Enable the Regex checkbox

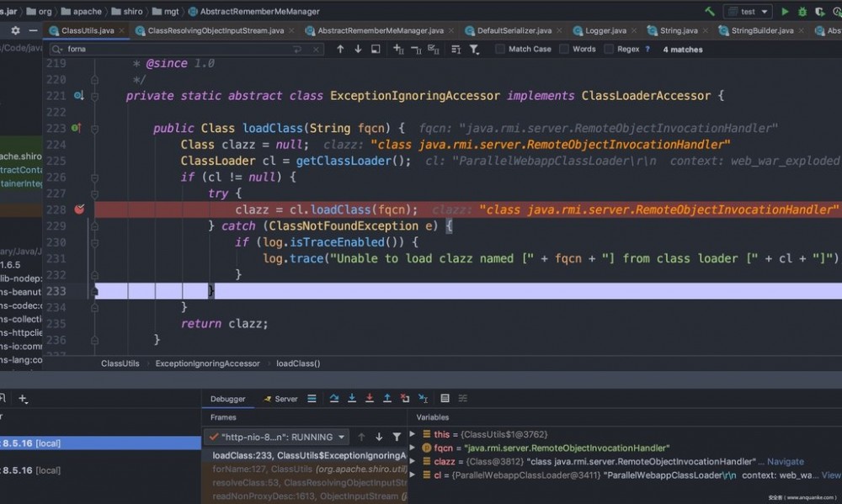tap(609, 50)
